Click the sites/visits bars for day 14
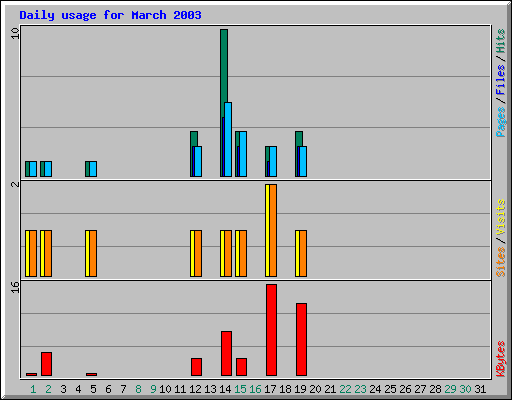This screenshot has width=512, height=400. coord(226,253)
